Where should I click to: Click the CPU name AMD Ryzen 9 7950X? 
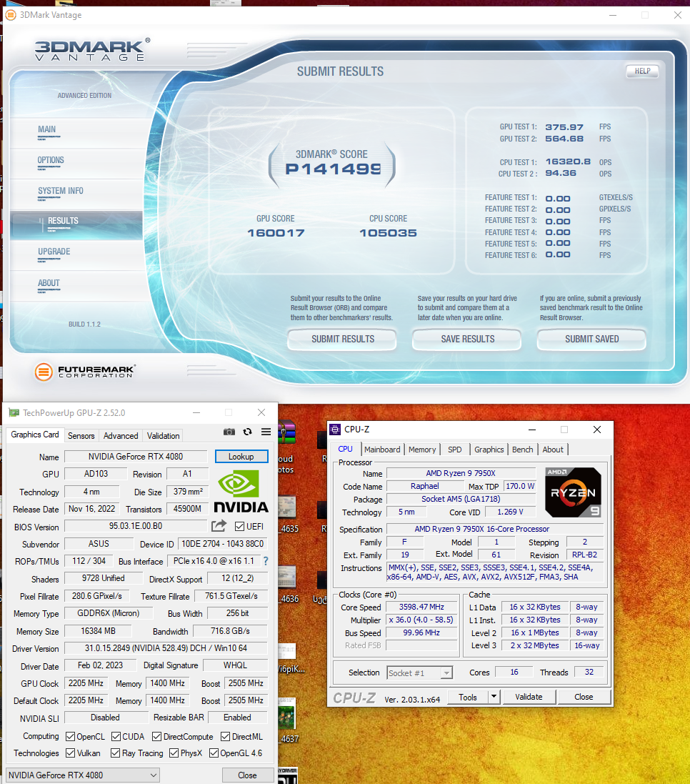point(461,473)
